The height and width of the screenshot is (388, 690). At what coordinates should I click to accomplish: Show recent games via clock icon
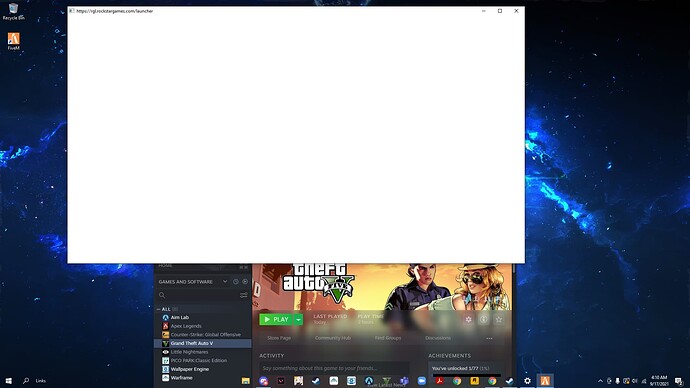click(236, 282)
